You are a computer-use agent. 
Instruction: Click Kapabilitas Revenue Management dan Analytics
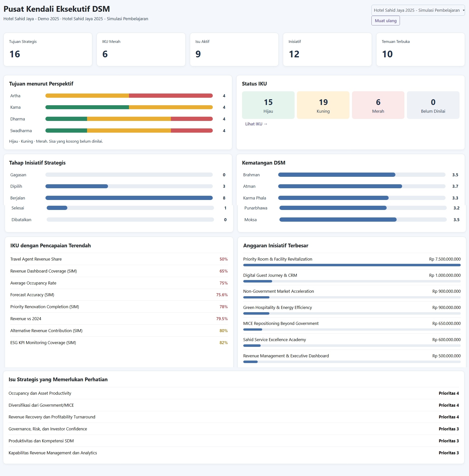234,453
